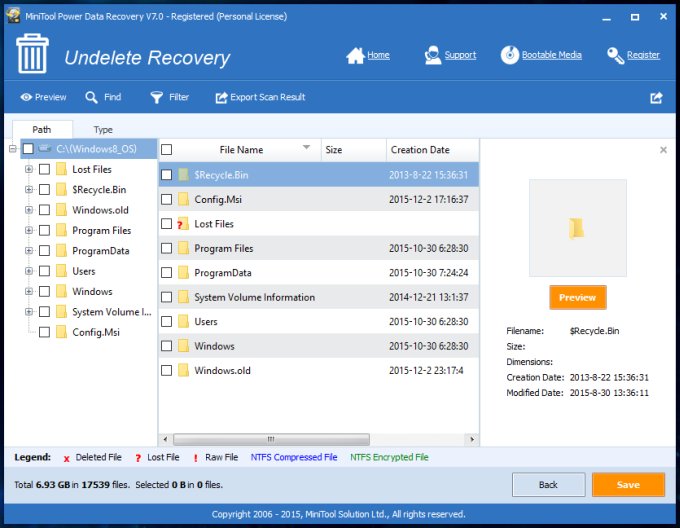Check the Config.Msi checkbox in file list
The height and width of the screenshot is (528, 680).
click(167, 199)
